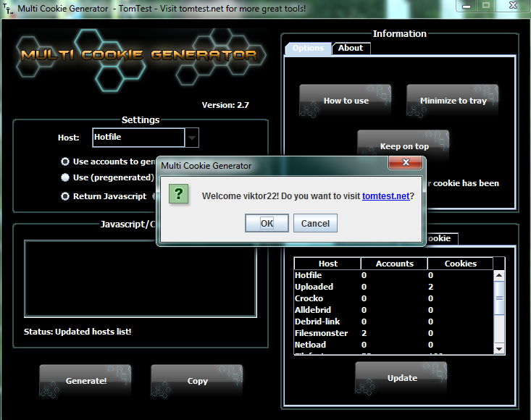Click the hosts table scroll up arrow
531x420 pixels.
click(x=499, y=275)
